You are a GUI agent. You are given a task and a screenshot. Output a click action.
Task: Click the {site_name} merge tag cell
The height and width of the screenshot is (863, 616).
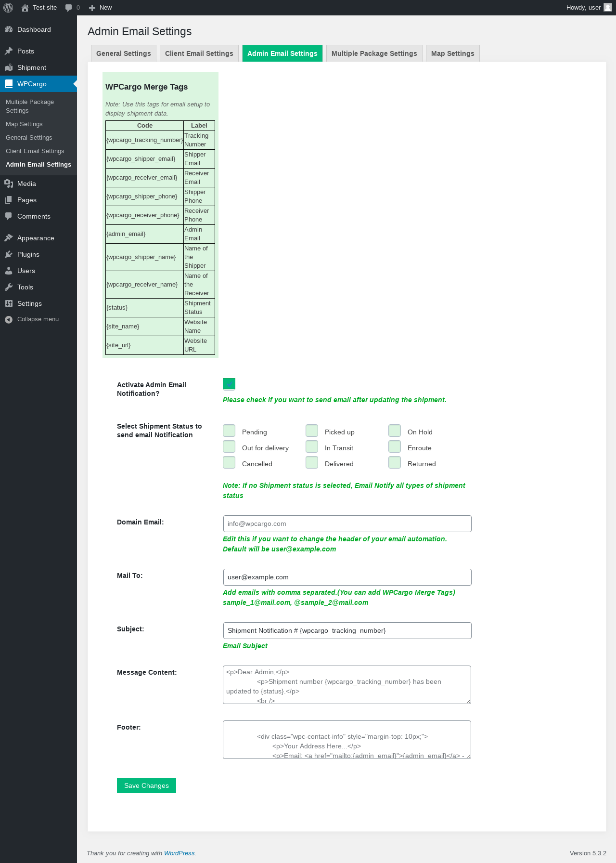pos(145,327)
